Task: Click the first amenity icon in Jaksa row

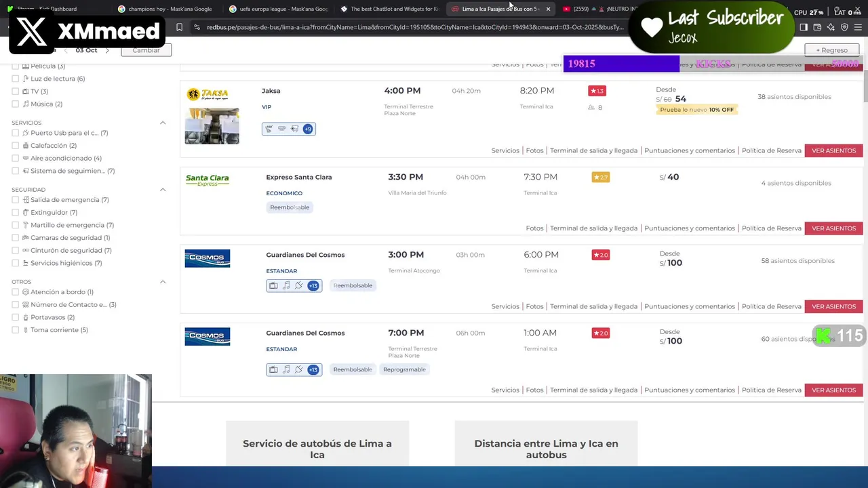Action: [x=269, y=129]
